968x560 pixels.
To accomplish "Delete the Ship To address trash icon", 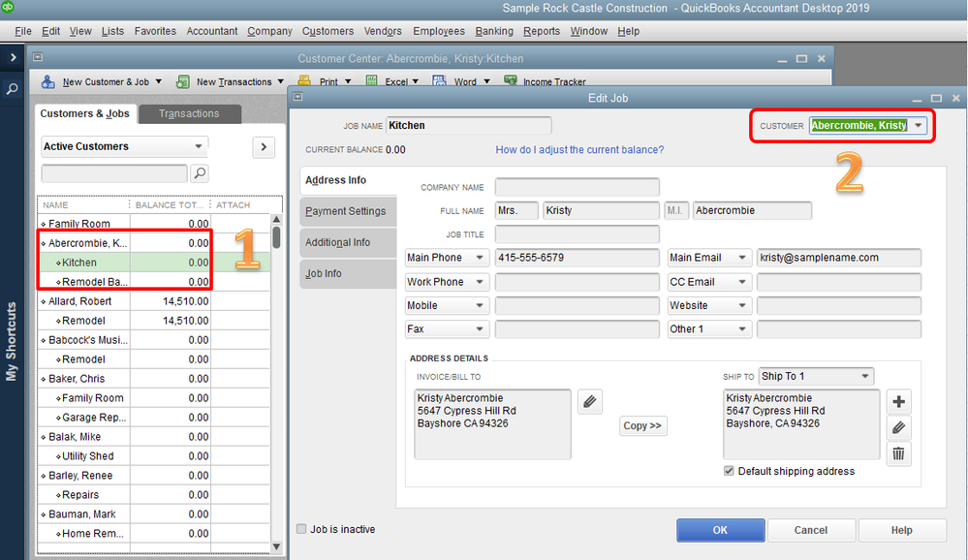I will point(899,453).
